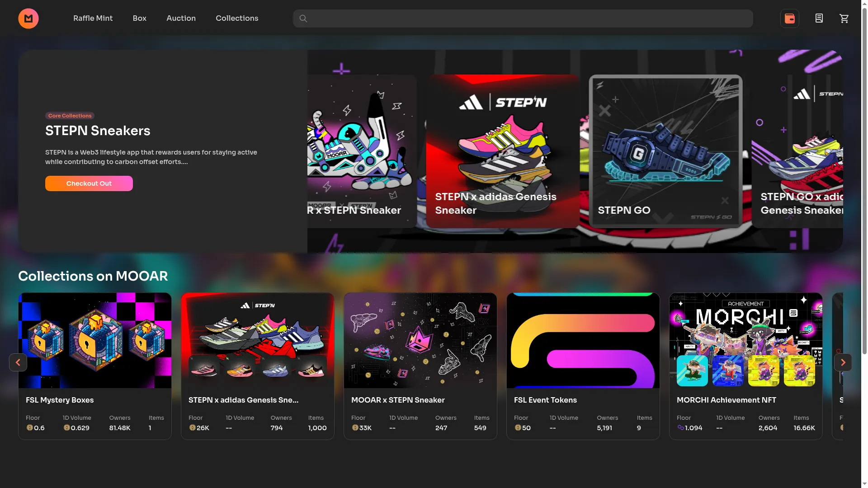868x488 pixels.
Task: Click the right carousel arrow
Action: [x=843, y=362]
